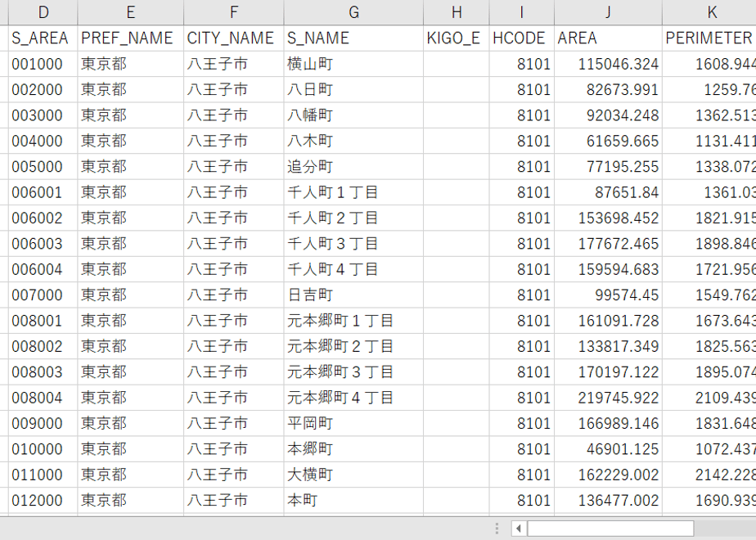
Task: Select S_AREA cell 010000
Action: click(43, 449)
